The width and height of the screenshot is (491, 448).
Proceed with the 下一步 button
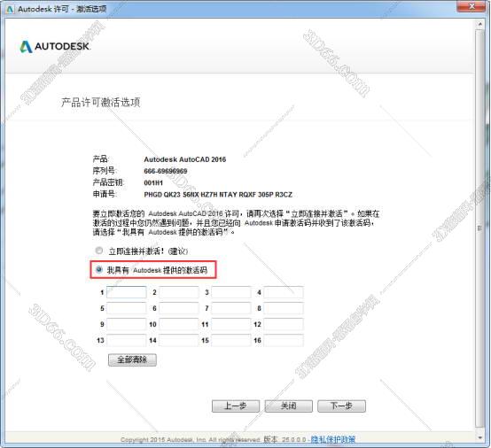pos(341,406)
